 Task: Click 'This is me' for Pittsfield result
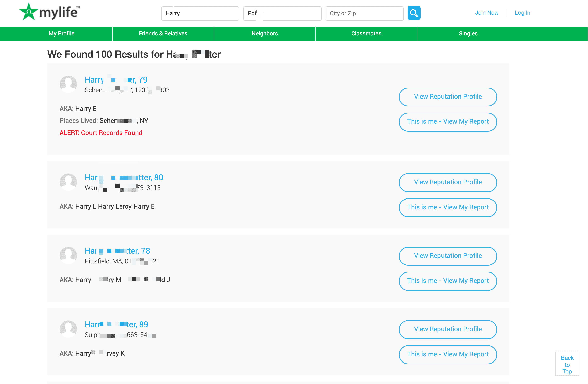tap(447, 281)
